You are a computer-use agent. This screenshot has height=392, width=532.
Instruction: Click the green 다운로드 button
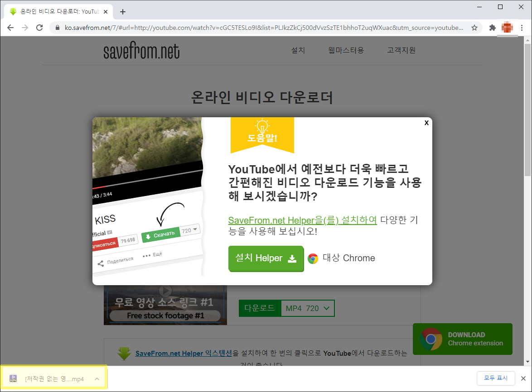tap(260, 308)
